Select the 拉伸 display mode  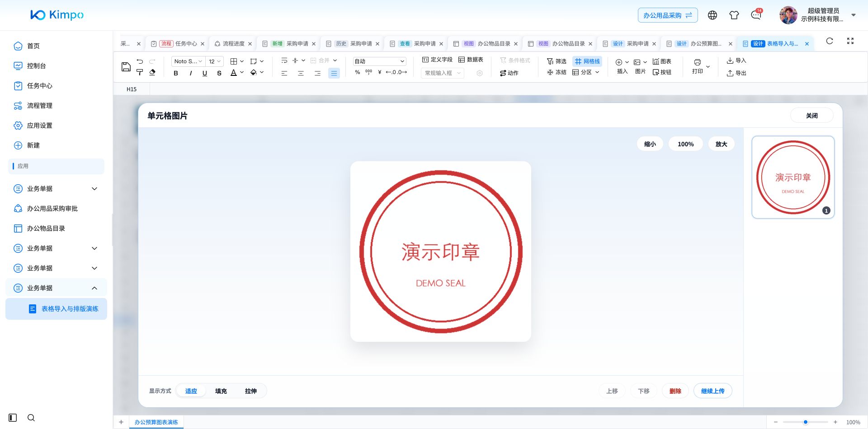coord(251,391)
